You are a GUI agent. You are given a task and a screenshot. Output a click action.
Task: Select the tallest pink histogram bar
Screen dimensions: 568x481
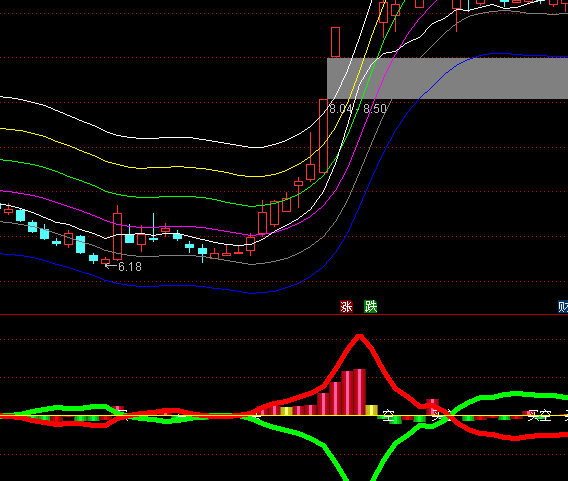tap(359, 392)
